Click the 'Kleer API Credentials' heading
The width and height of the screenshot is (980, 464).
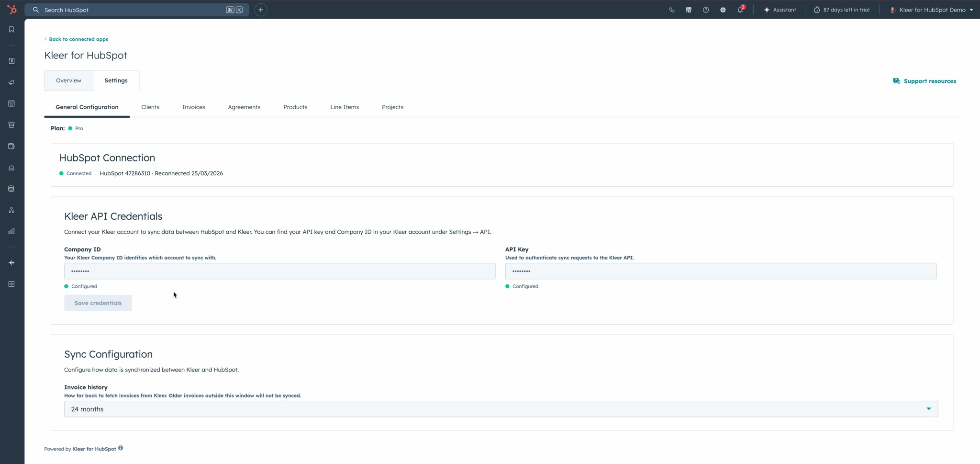[113, 216]
